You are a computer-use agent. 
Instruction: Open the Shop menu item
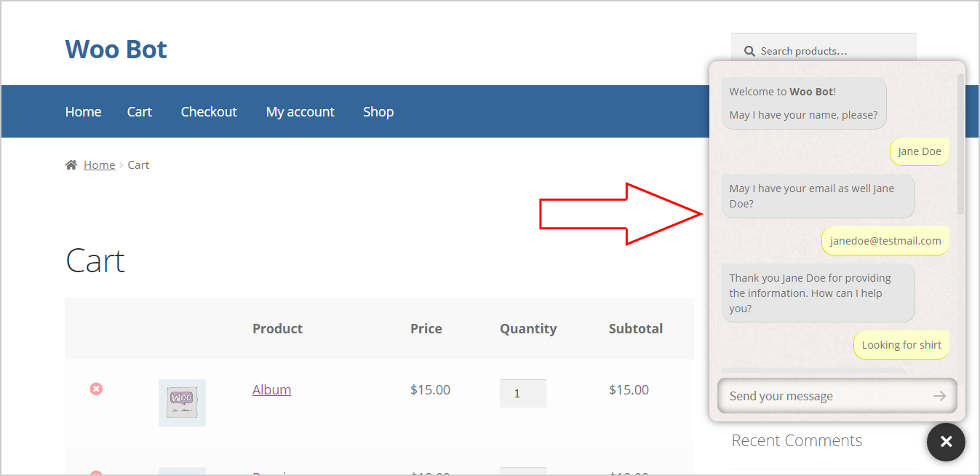378,111
